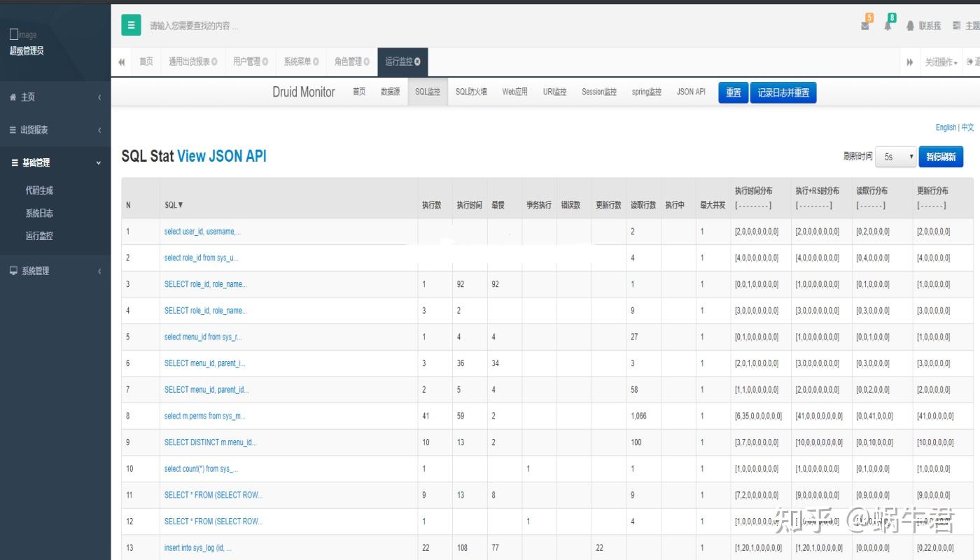Open the 关闭操作 dropdown

click(x=941, y=62)
